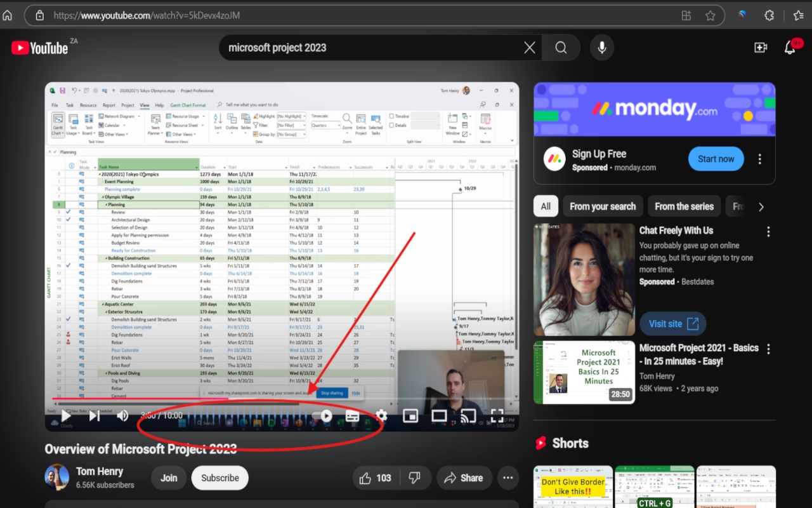Screen dimensions: 812x508
Task: Click Start now on monday.com ad
Action: [x=716, y=159]
